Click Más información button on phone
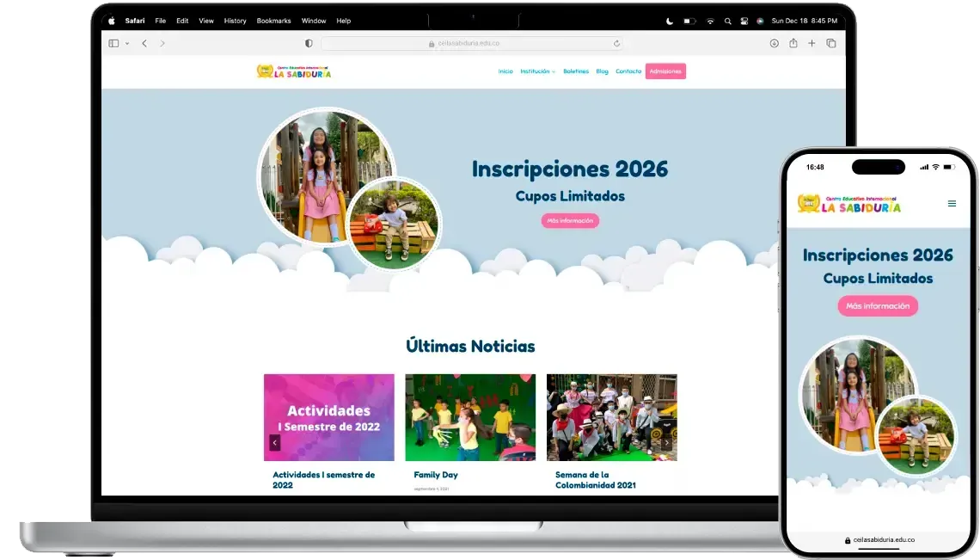This screenshot has height=560, width=980. [878, 306]
